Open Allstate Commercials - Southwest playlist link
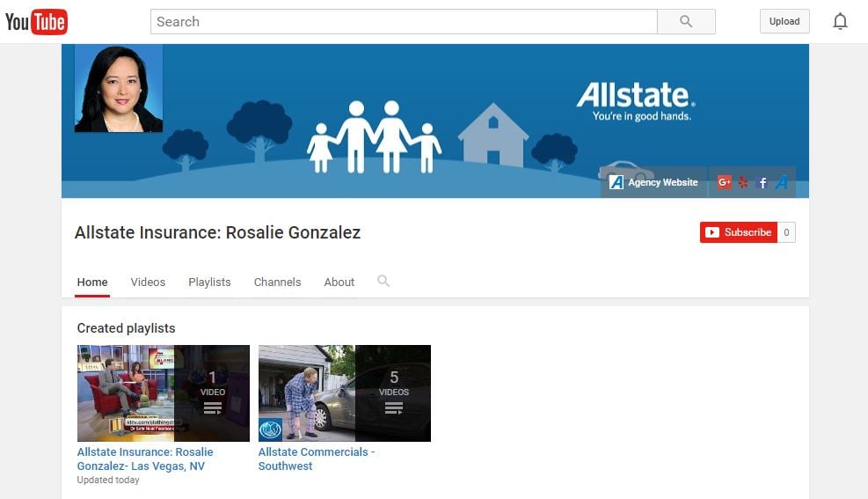Image resolution: width=868 pixels, height=499 pixels. coord(317,459)
